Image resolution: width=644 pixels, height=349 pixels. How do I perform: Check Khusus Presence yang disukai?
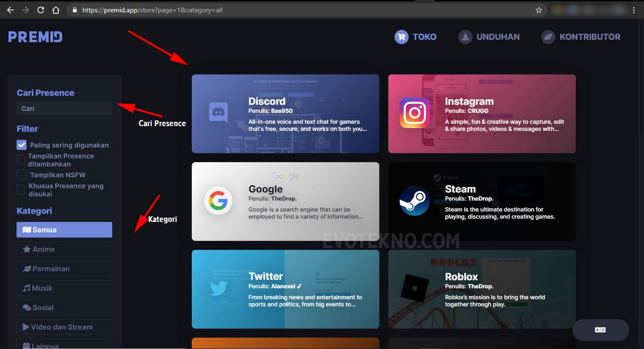21,190
